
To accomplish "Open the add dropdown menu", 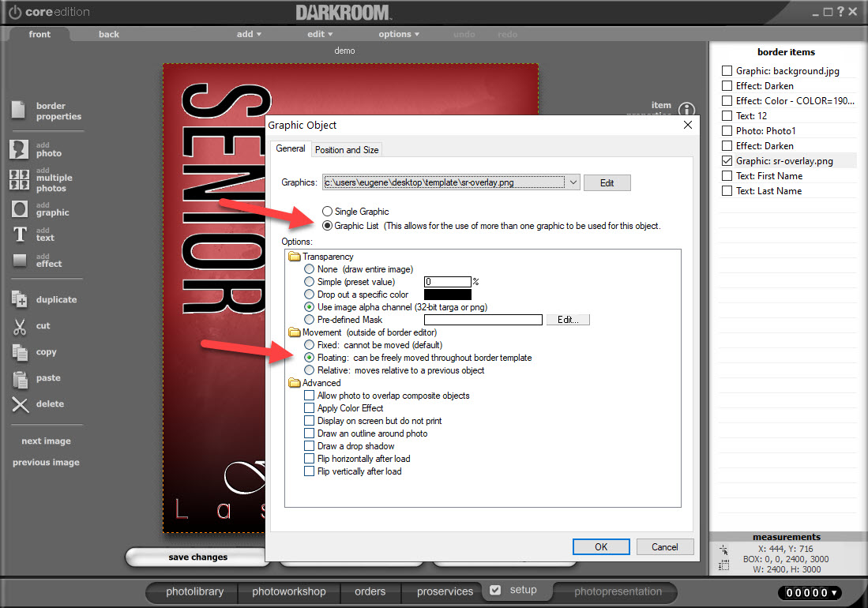I will 249,34.
